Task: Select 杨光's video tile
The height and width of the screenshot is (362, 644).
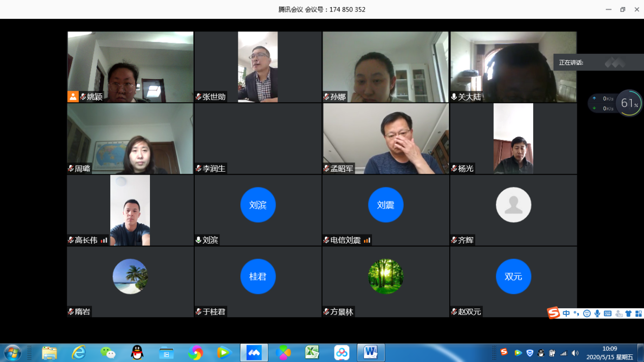Action: coord(513,139)
